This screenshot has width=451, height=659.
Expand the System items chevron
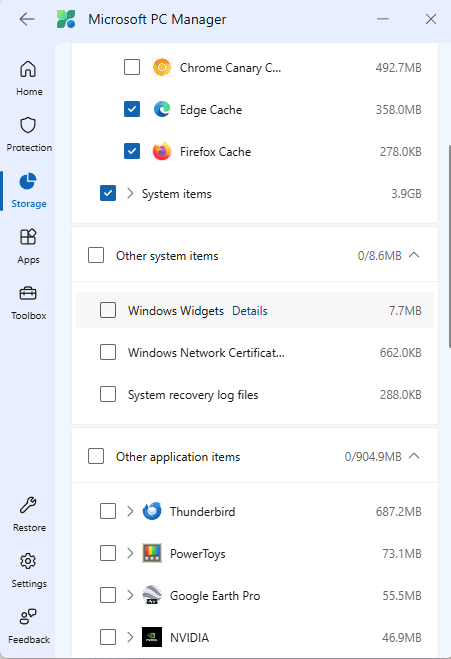130,193
